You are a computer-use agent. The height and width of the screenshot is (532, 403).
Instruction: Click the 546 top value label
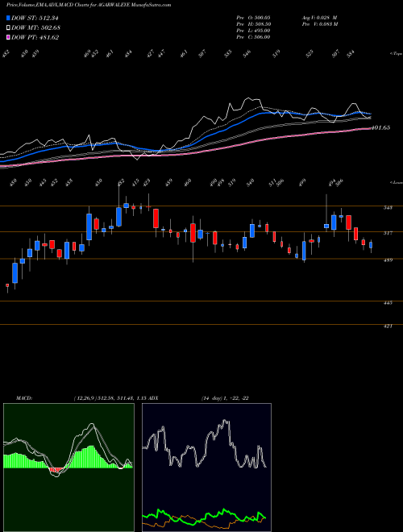point(247,53)
